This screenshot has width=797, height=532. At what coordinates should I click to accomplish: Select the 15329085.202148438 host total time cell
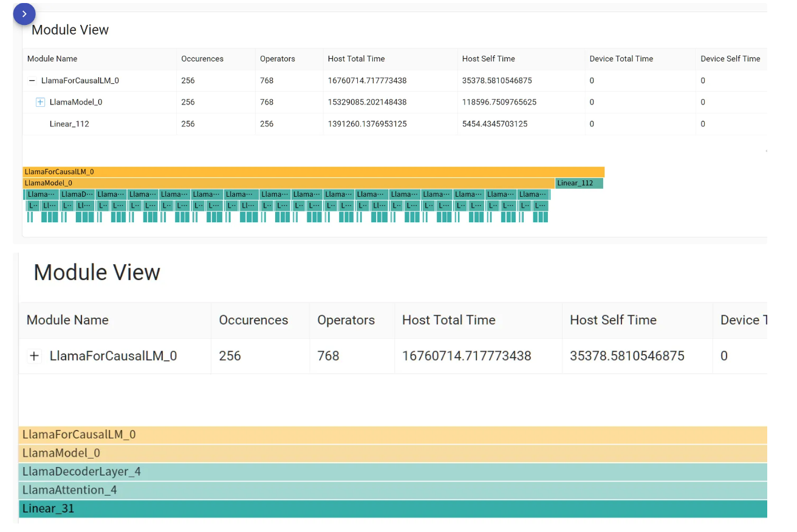[368, 102]
